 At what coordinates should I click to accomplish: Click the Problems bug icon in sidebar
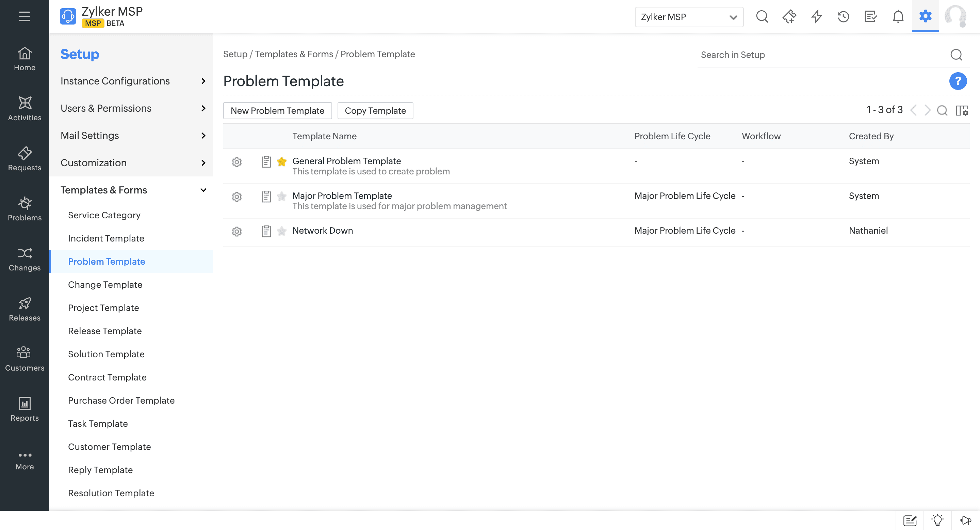point(24,209)
